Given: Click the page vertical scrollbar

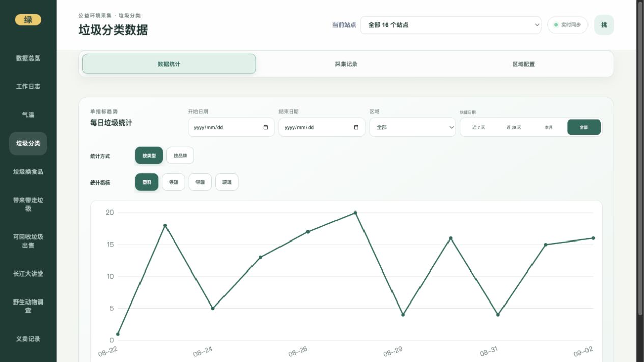Looking at the screenshot, I should 640,158.
